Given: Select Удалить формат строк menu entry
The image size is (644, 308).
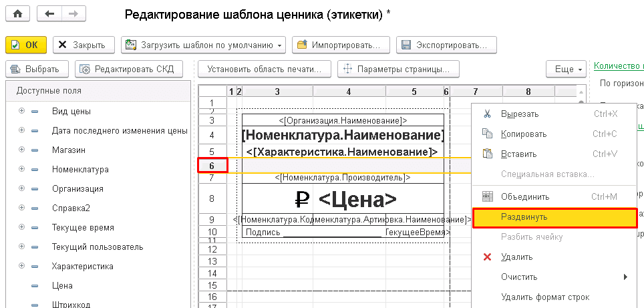Looking at the screenshot, I should 545,297.
